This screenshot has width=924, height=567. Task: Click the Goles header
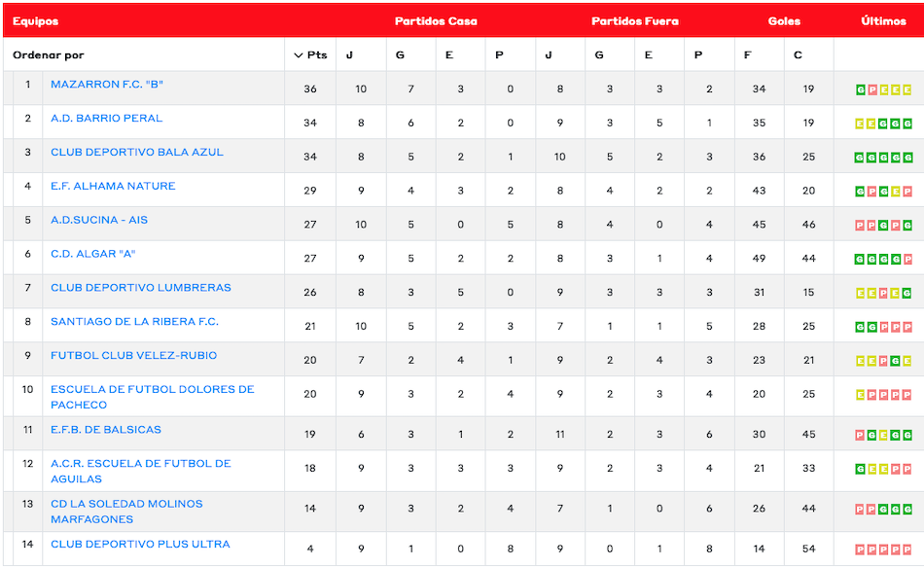pos(784,21)
